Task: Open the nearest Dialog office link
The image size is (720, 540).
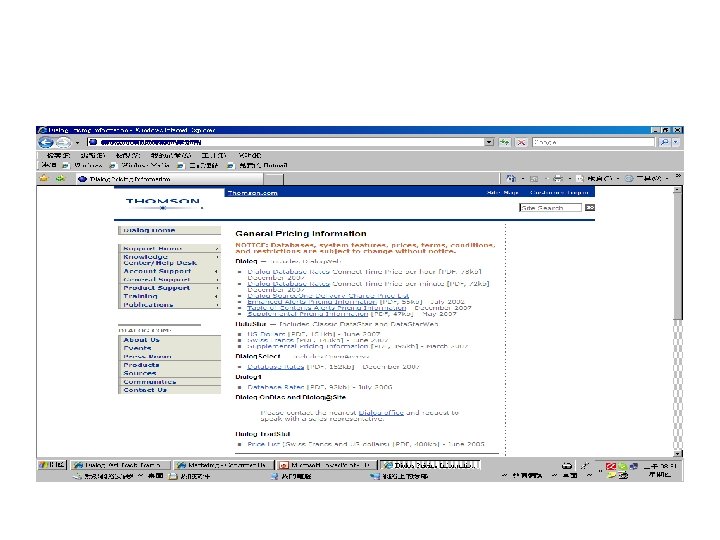Action: coord(381,412)
